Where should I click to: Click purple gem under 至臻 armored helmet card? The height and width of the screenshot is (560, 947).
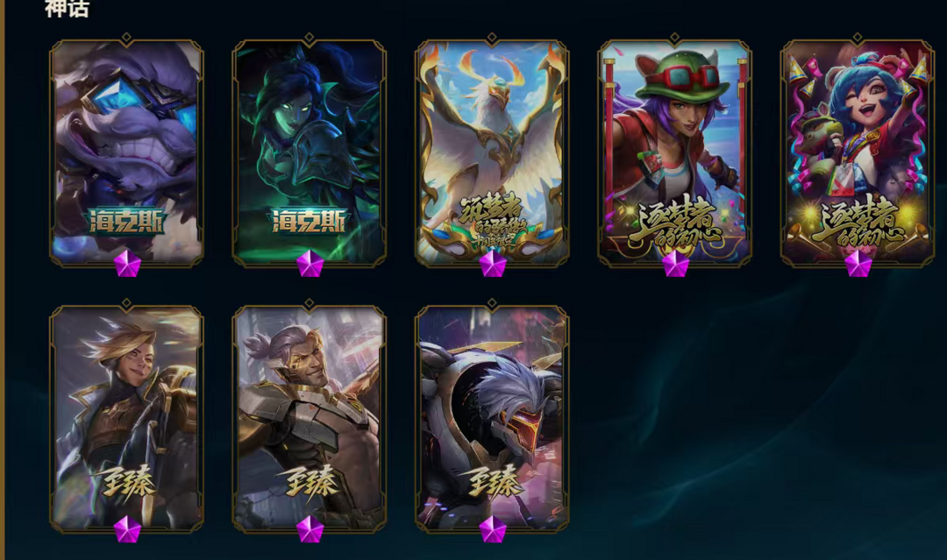point(493,530)
